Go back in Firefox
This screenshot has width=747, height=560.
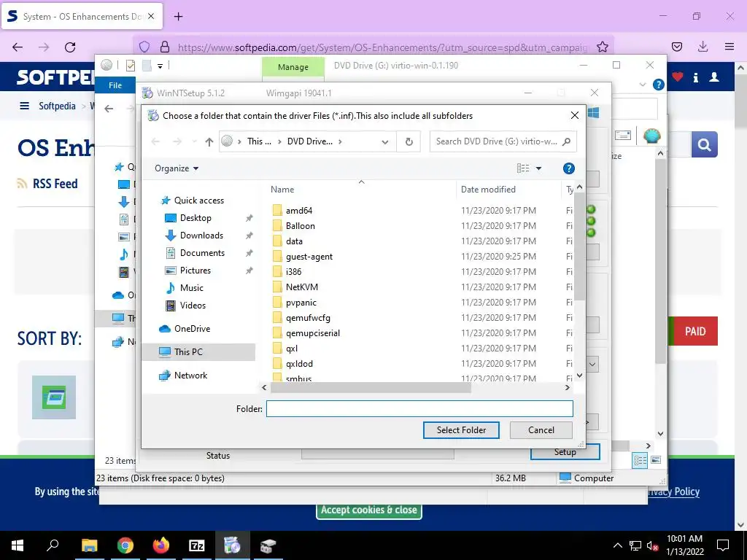18,47
